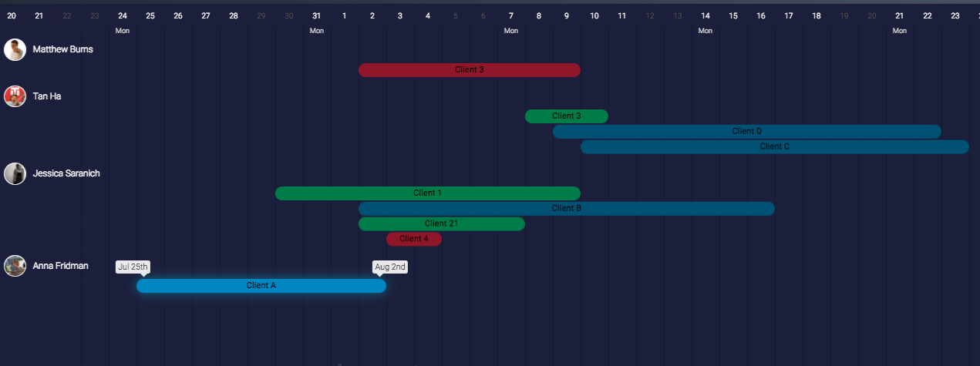
Task: Select the Client C timeline bar
Action: pyautogui.click(x=775, y=147)
